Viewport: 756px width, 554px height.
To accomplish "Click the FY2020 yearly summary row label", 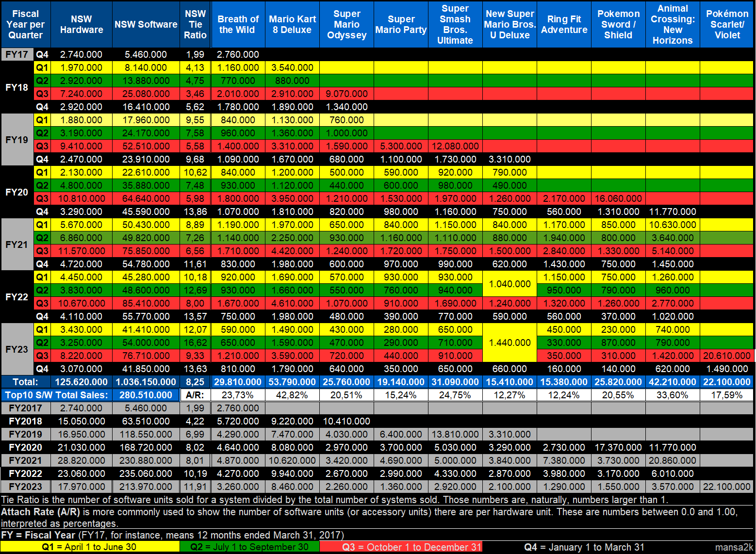I will 25,447.
